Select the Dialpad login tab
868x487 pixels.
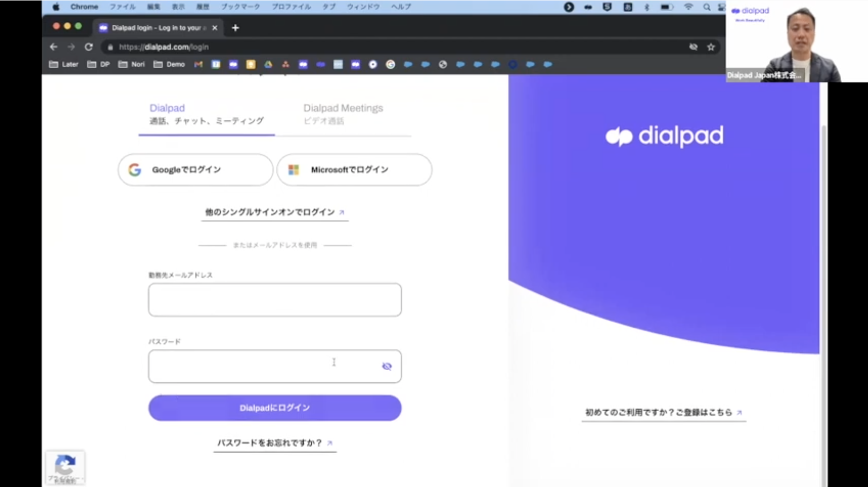pos(157,28)
